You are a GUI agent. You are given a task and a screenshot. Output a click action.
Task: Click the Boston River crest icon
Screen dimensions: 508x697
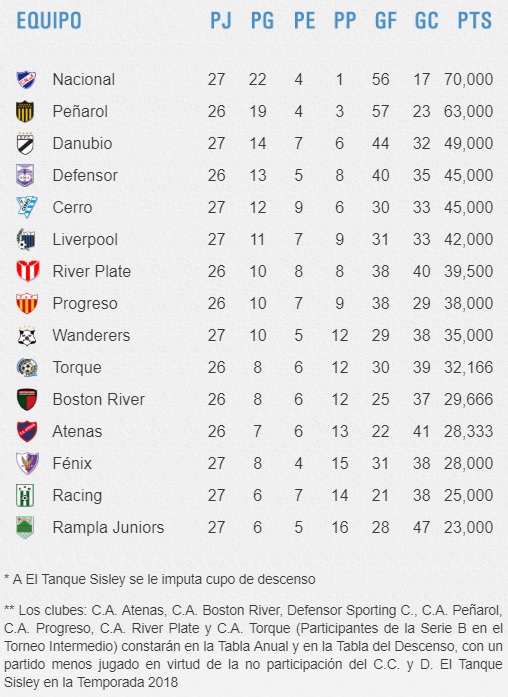coord(26,399)
